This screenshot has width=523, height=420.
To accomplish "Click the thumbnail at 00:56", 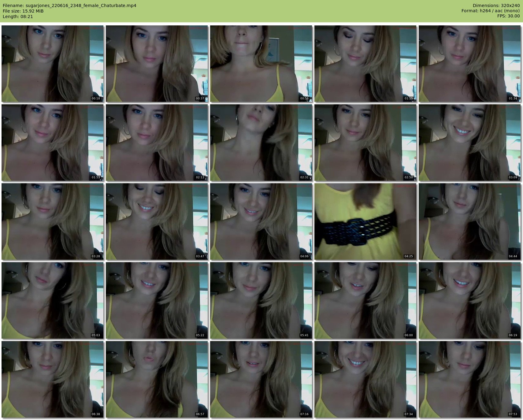I will coord(261,64).
